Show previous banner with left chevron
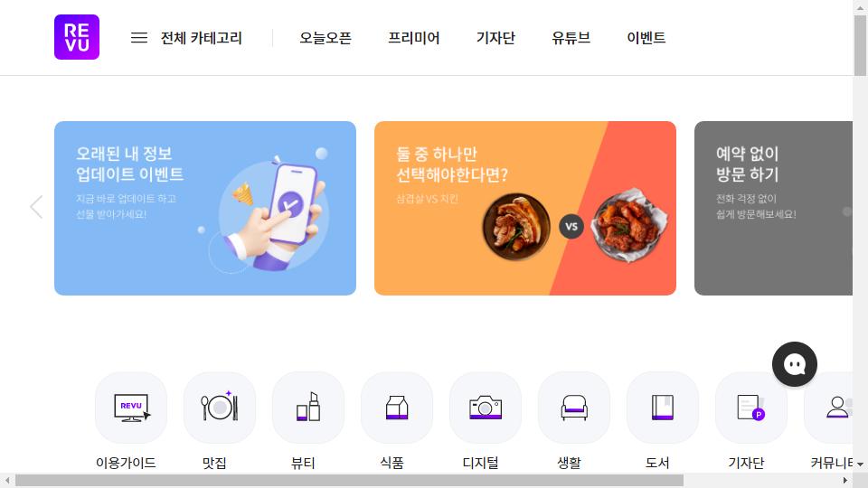 point(36,207)
